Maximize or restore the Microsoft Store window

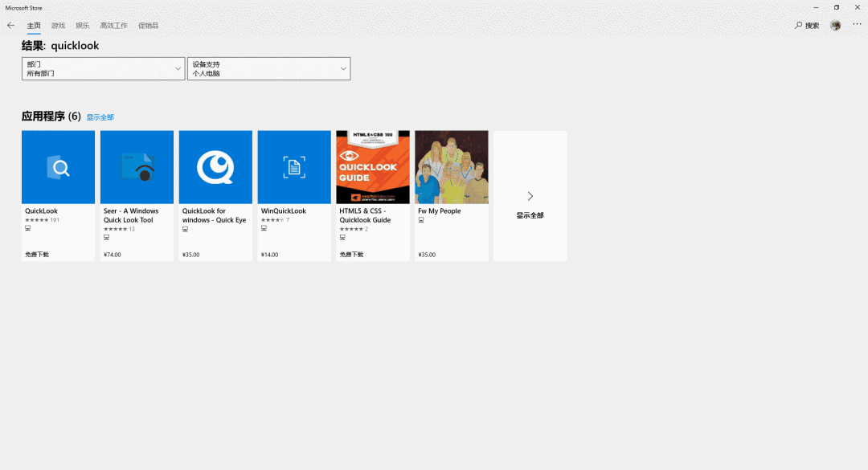pos(837,8)
